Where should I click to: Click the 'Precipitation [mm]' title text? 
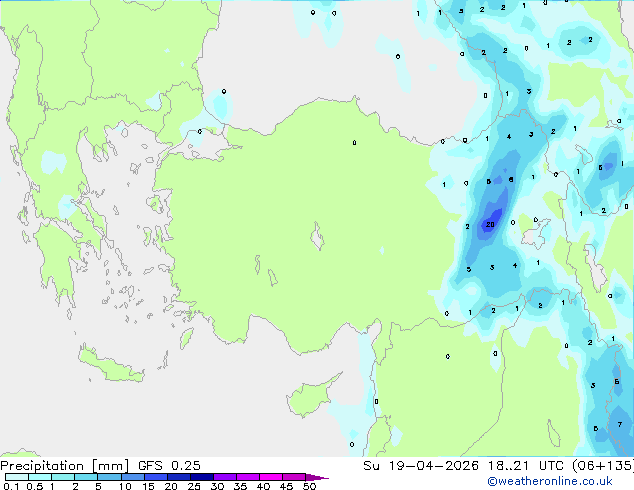[x=65, y=466]
